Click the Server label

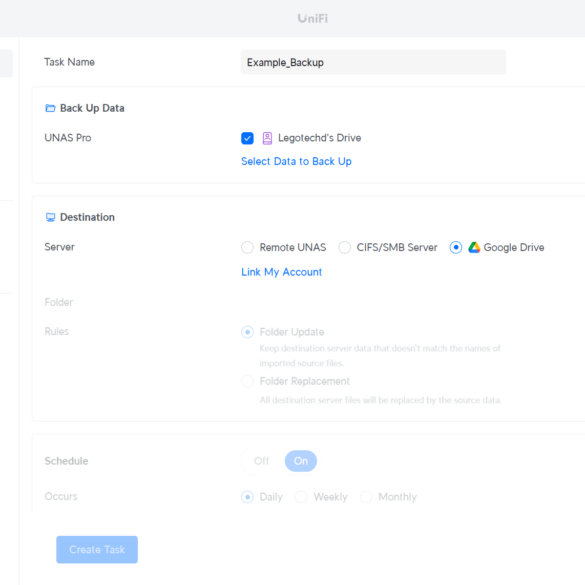click(60, 247)
